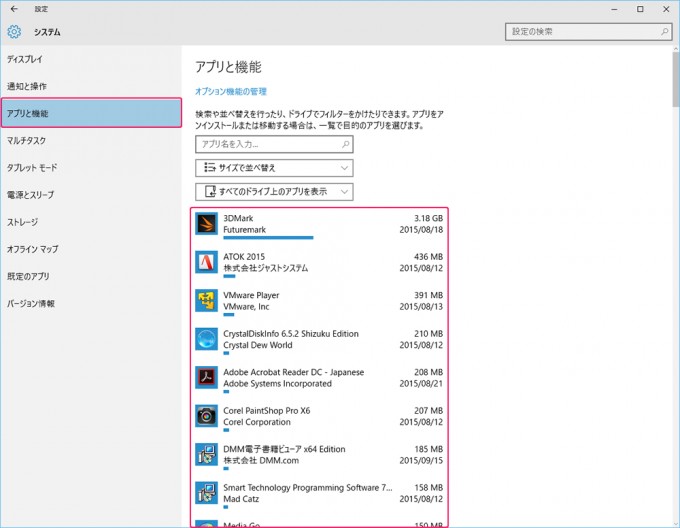Open オフライン マップ settings page
The image size is (680, 528).
coord(91,249)
